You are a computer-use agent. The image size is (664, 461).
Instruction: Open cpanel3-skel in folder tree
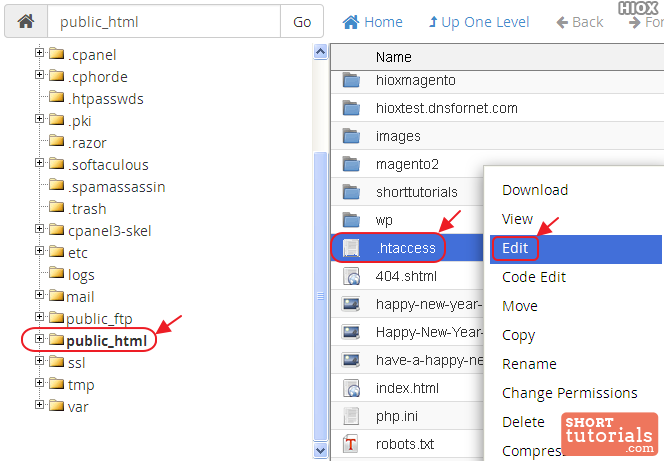tap(110, 231)
